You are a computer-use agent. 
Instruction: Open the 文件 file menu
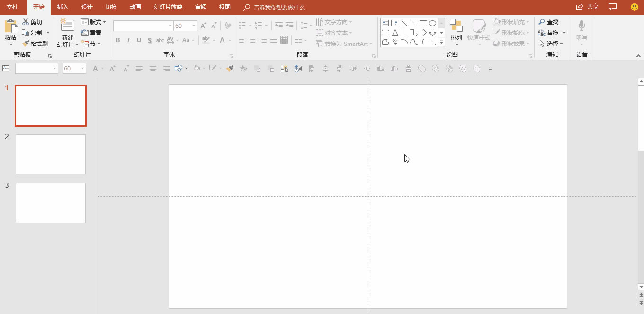click(x=12, y=7)
